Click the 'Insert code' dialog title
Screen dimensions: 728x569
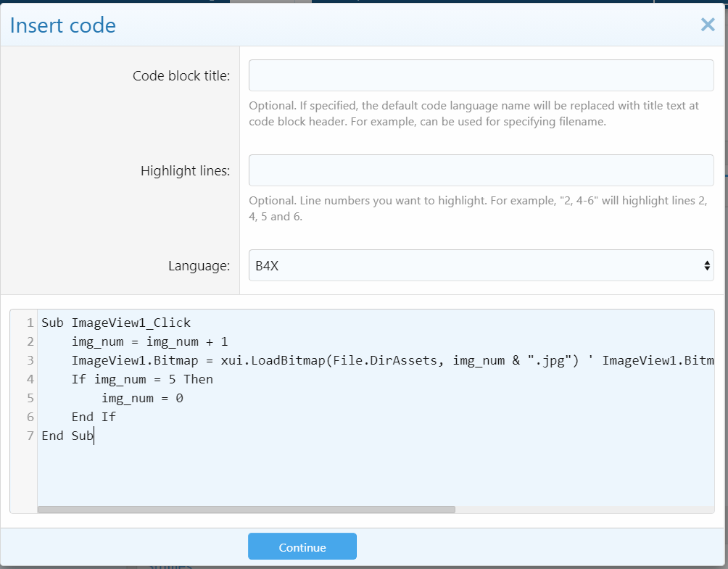click(x=62, y=25)
